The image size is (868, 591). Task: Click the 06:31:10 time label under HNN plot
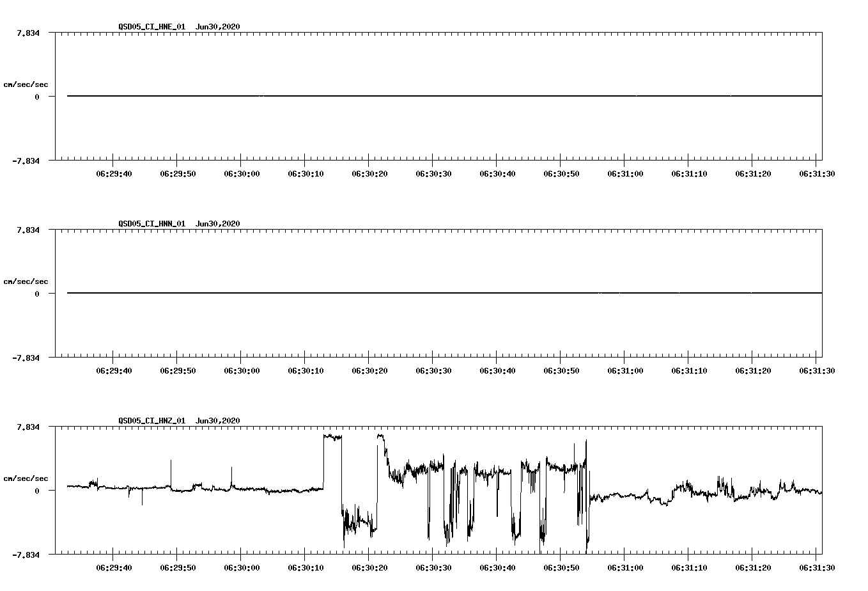689,370
